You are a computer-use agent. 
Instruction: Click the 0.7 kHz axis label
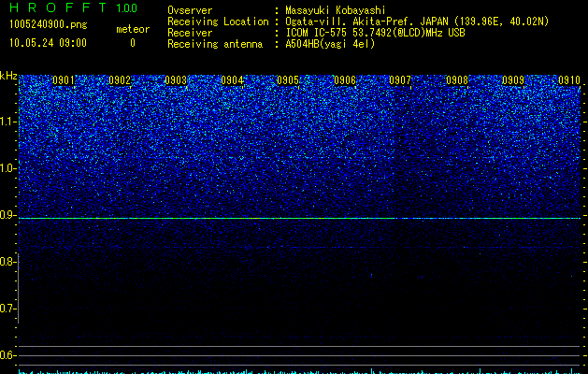[x=7, y=309]
